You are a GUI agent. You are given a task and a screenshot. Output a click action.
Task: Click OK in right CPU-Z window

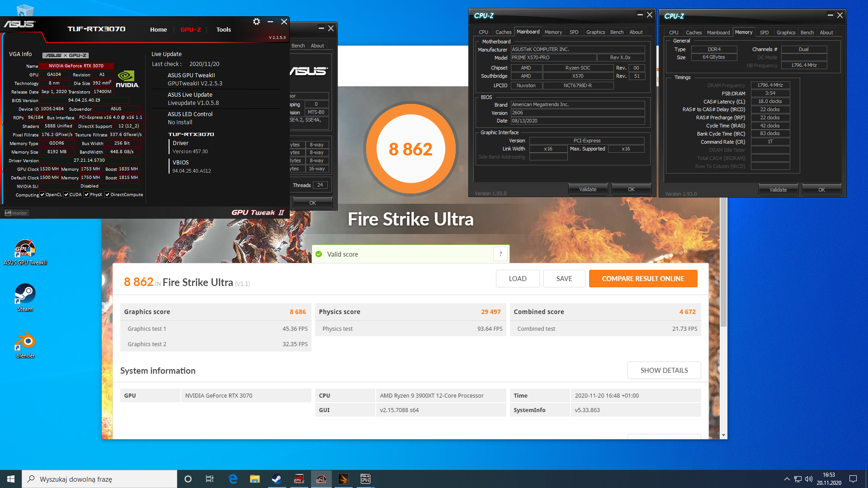821,190
